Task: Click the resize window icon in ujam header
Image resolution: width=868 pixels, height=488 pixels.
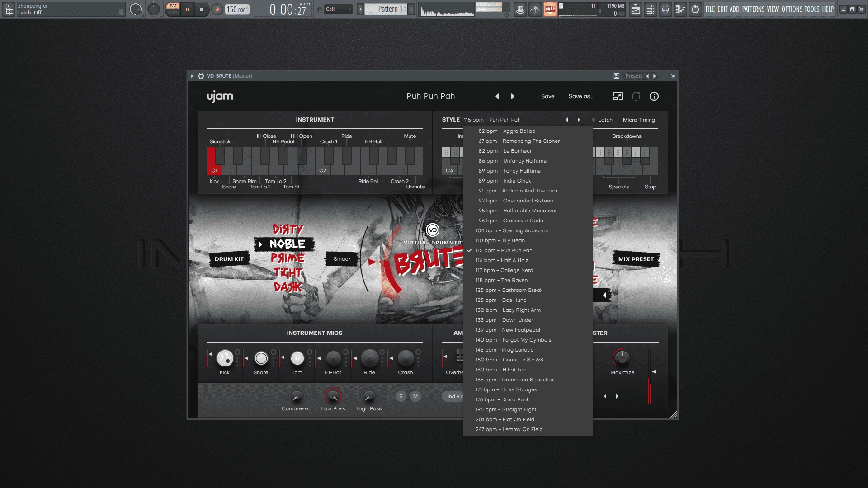Action: point(618,96)
